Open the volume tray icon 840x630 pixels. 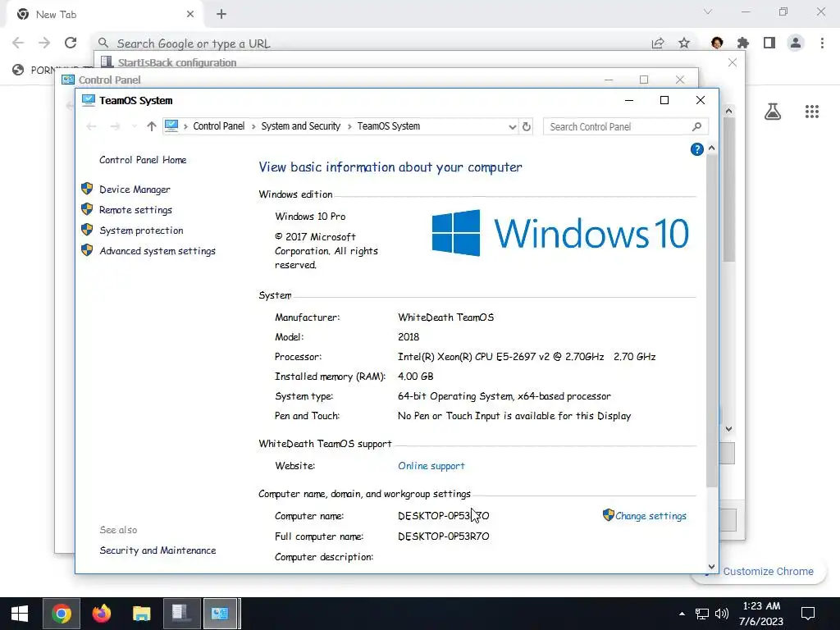(722, 614)
